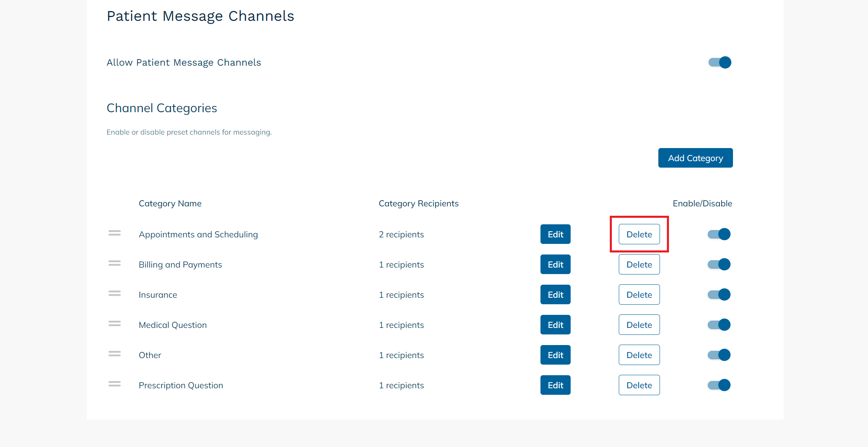This screenshot has height=447, width=868.
Task: Click the Enable/Disable column header
Action: click(702, 204)
